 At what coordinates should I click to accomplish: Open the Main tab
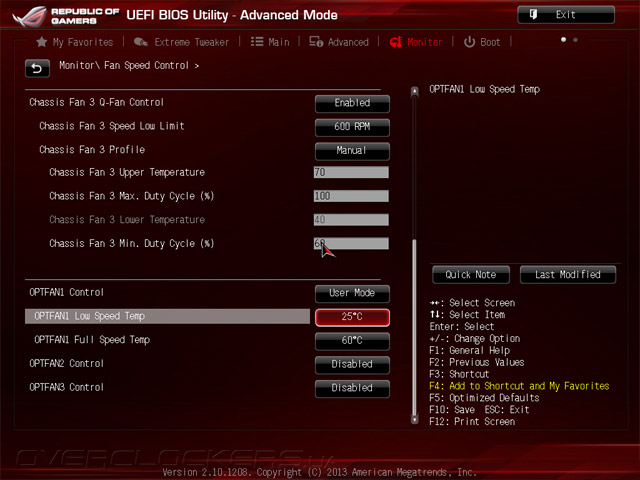(x=270, y=42)
